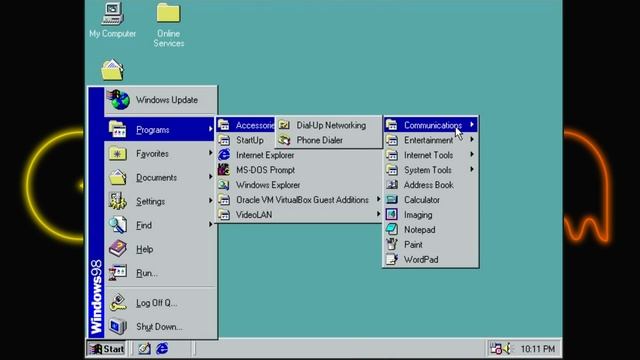Launch Internet Explorer from quick launch bar
This screenshot has height=360, width=640.
tap(162, 349)
